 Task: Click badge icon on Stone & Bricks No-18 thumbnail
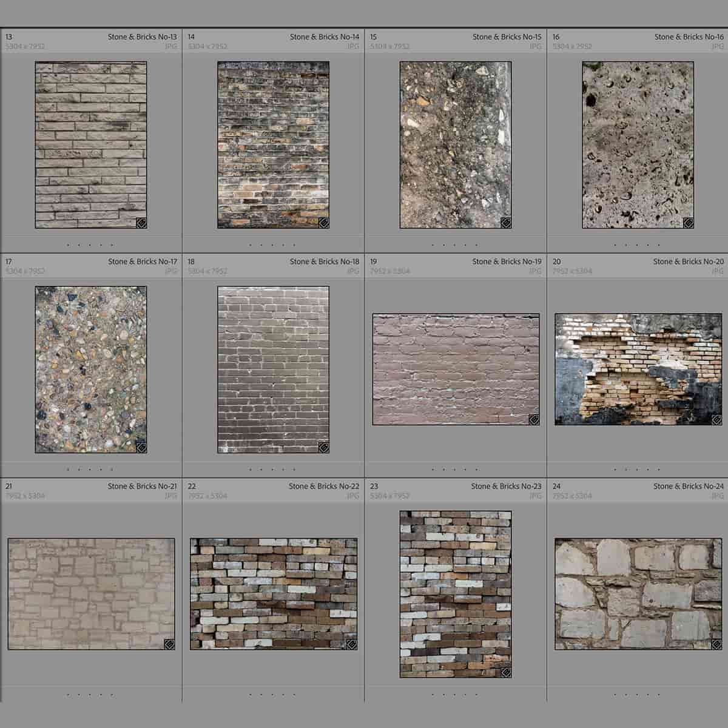coord(323,447)
